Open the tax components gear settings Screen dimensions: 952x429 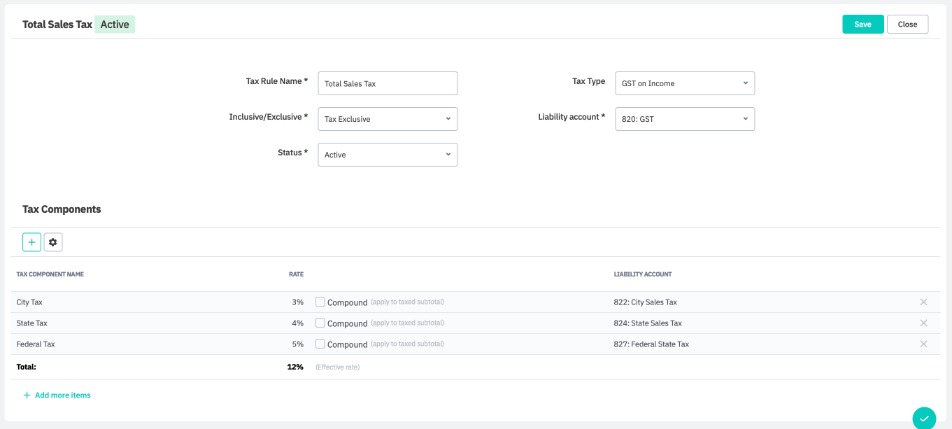(53, 242)
